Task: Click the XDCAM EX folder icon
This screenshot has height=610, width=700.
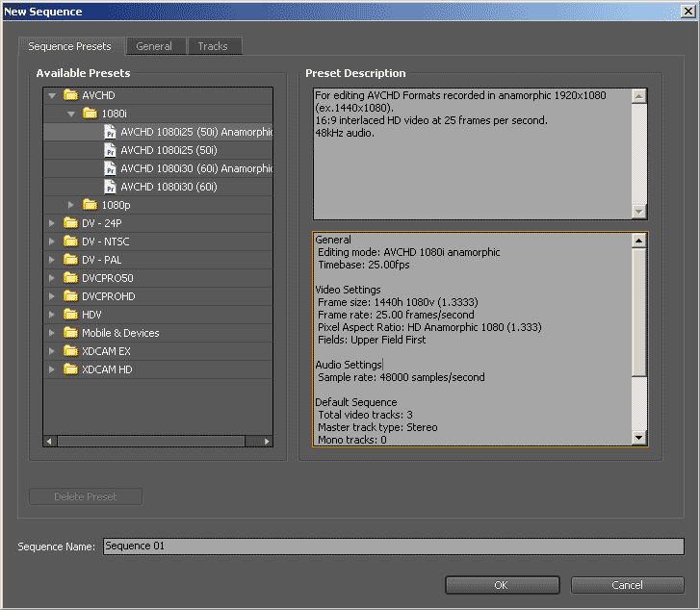Action: click(x=70, y=351)
